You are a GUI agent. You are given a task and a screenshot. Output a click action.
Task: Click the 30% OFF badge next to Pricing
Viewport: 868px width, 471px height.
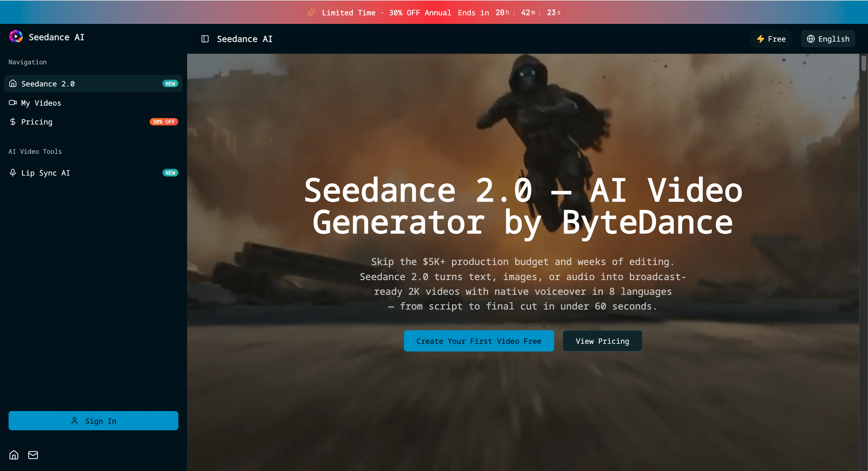(x=164, y=122)
